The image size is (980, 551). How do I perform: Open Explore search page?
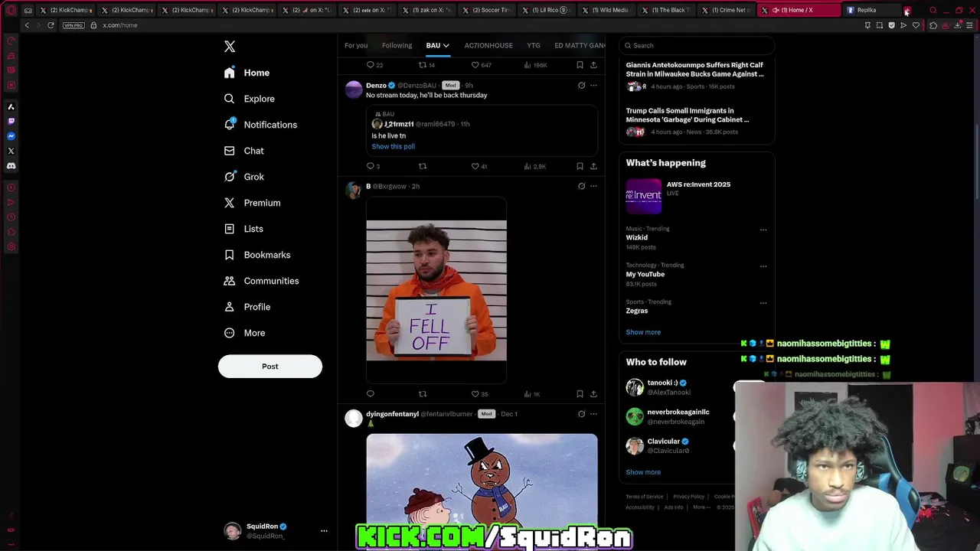coord(249,99)
